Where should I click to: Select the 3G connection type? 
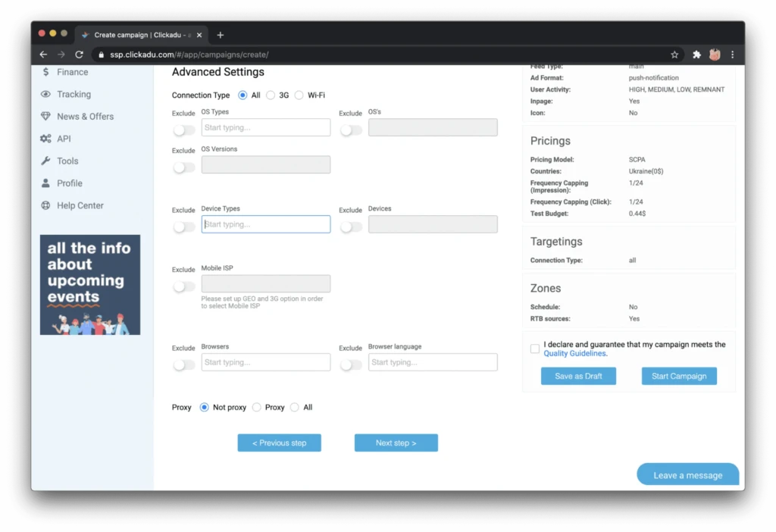click(x=271, y=95)
